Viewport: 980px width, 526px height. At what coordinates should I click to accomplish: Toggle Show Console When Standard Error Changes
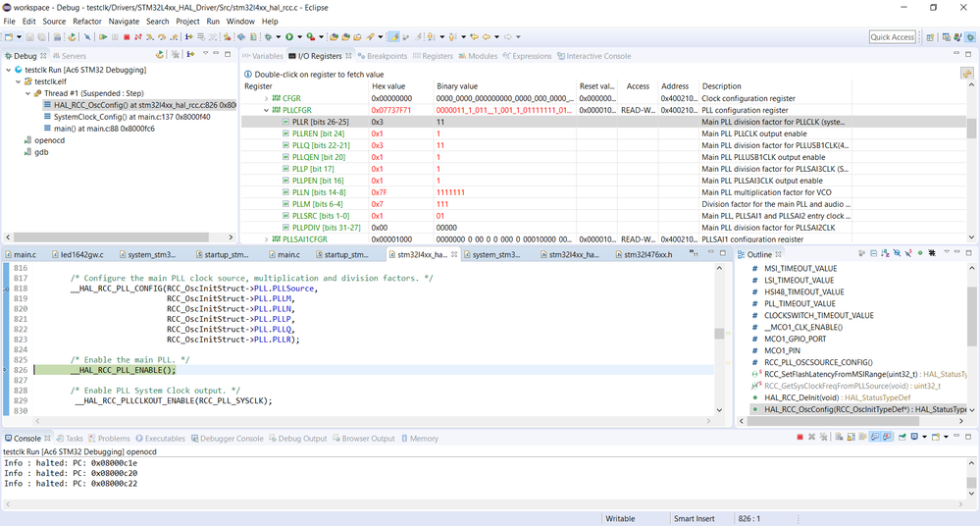(887, 437)
